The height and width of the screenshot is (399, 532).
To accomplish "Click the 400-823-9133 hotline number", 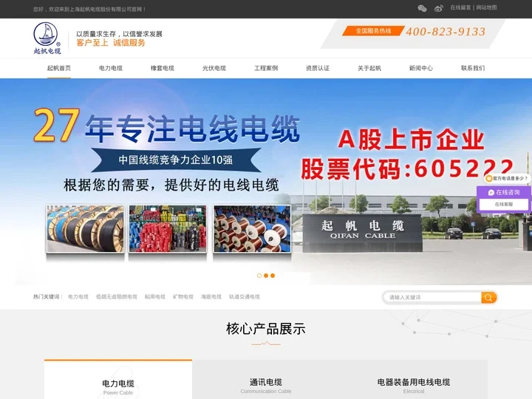I will tap(446, 32).
